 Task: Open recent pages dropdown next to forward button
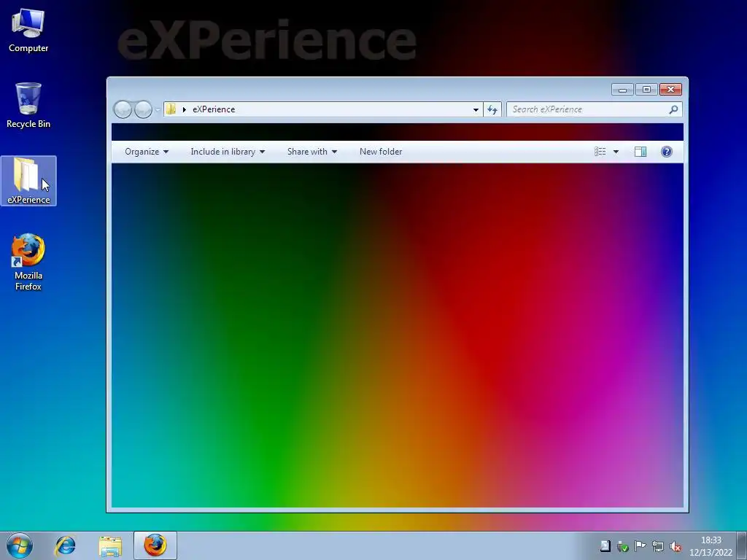[x=158, y=109]
